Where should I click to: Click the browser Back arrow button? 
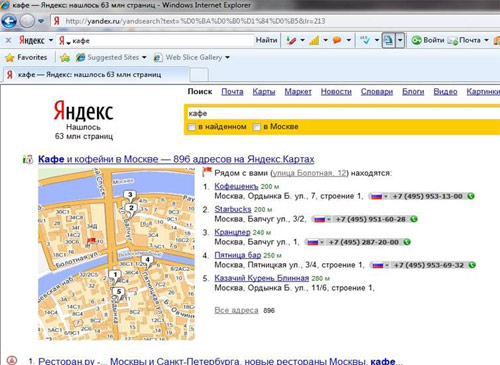click(x=9, y=21)
